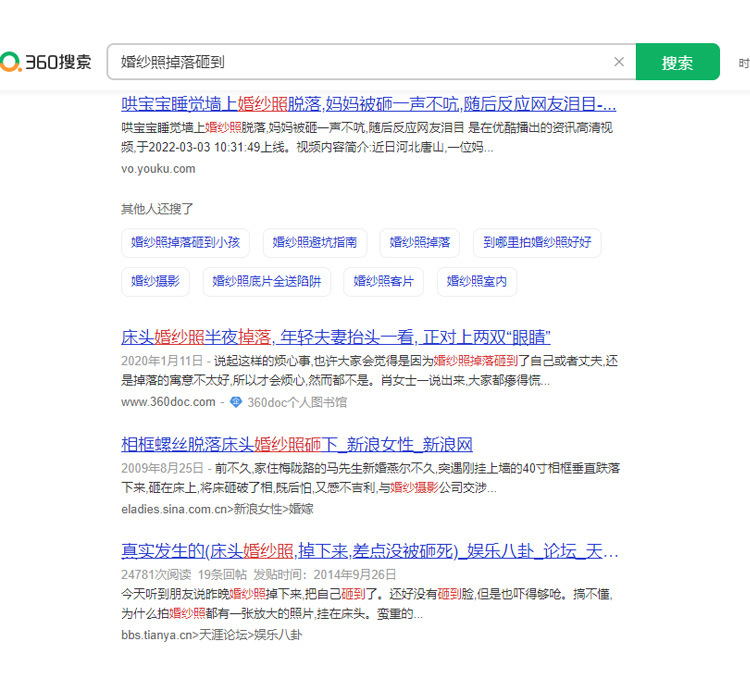This screenshot has height=680, width=750.
Task: Open the 床头婚纱照半夜掉落 result
Action: click(335, 336)
